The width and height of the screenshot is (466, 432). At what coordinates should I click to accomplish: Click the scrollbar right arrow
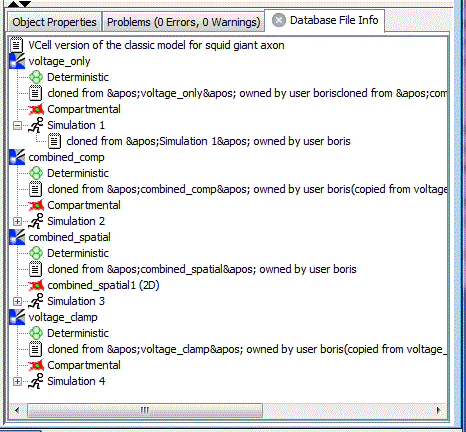(x=438, y=410)
